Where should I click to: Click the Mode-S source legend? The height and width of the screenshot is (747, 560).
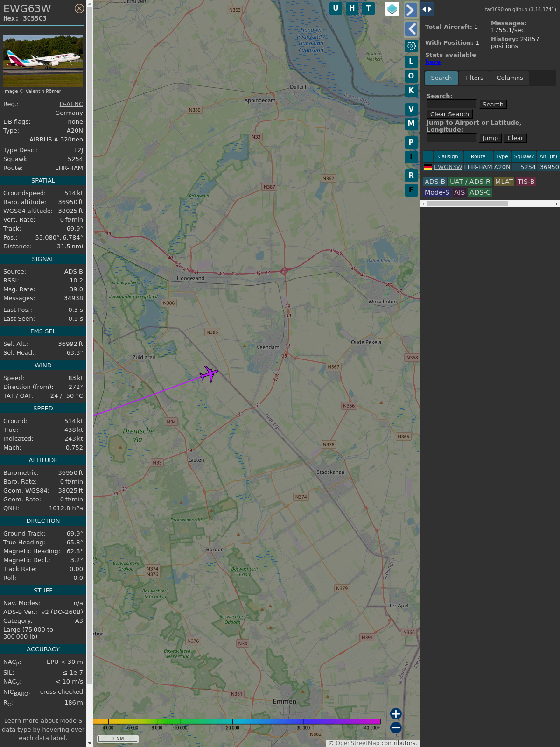coord(437,192)
